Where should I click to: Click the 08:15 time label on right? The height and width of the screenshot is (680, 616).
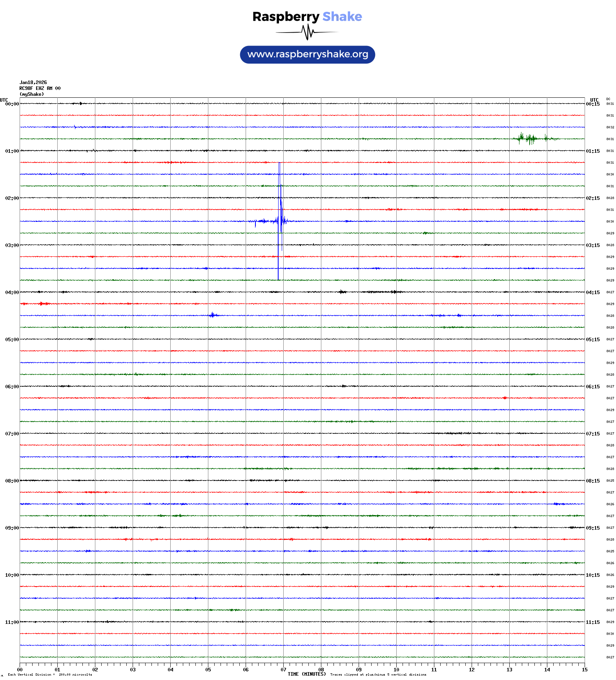[x=592, y=481]
